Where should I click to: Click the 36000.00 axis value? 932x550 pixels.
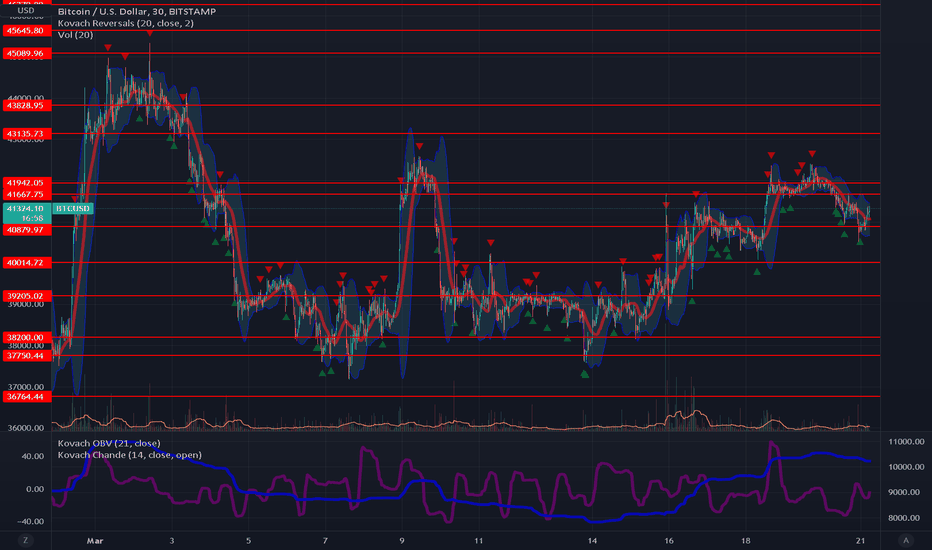[x=25, y=428]
